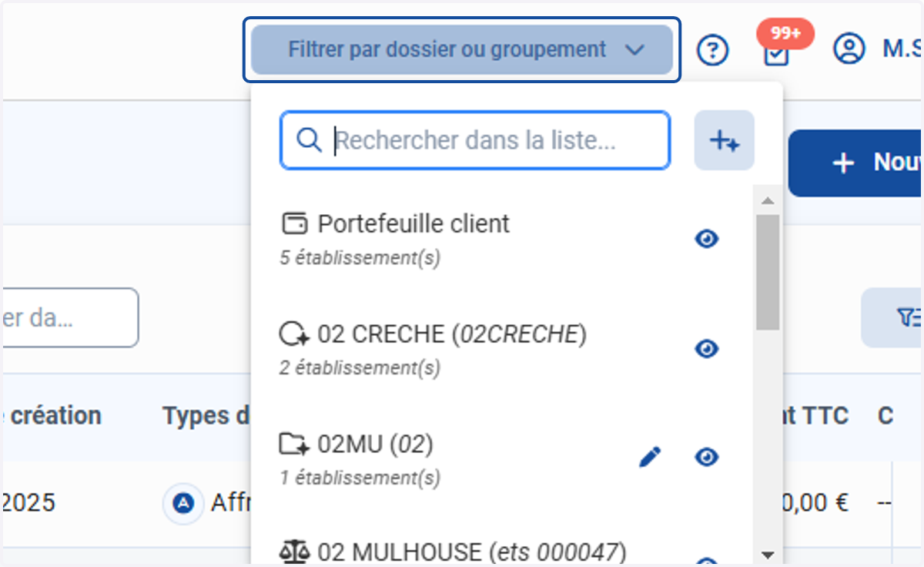
Task: Open the user profile icon
Action: [x=849, y=49]
